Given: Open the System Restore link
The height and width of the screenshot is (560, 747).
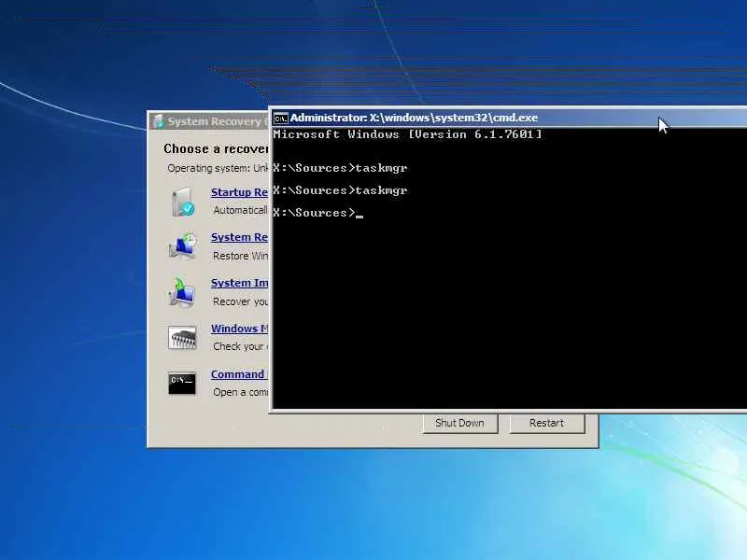Looking at the screenshot, I should coord(239,237).
